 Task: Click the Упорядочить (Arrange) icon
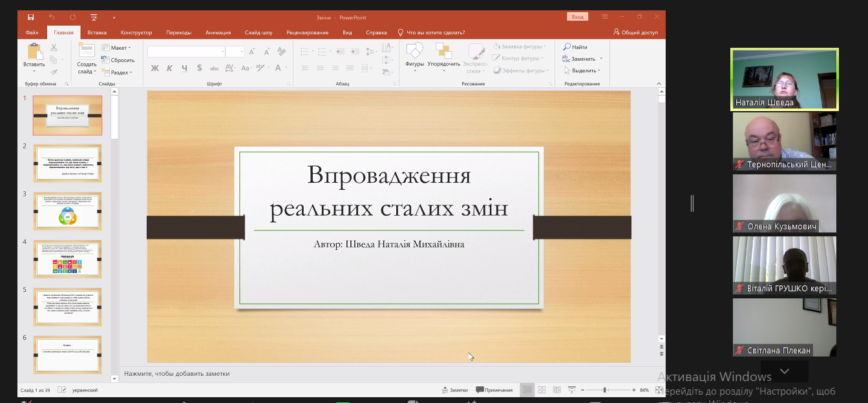[443, 52]
